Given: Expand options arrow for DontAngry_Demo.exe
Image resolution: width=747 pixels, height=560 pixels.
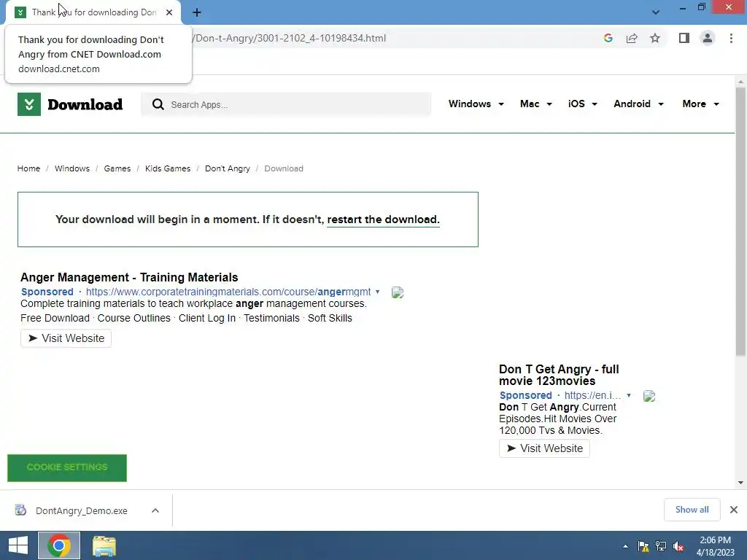Looking at the screenshot, I should coord(155,510).
